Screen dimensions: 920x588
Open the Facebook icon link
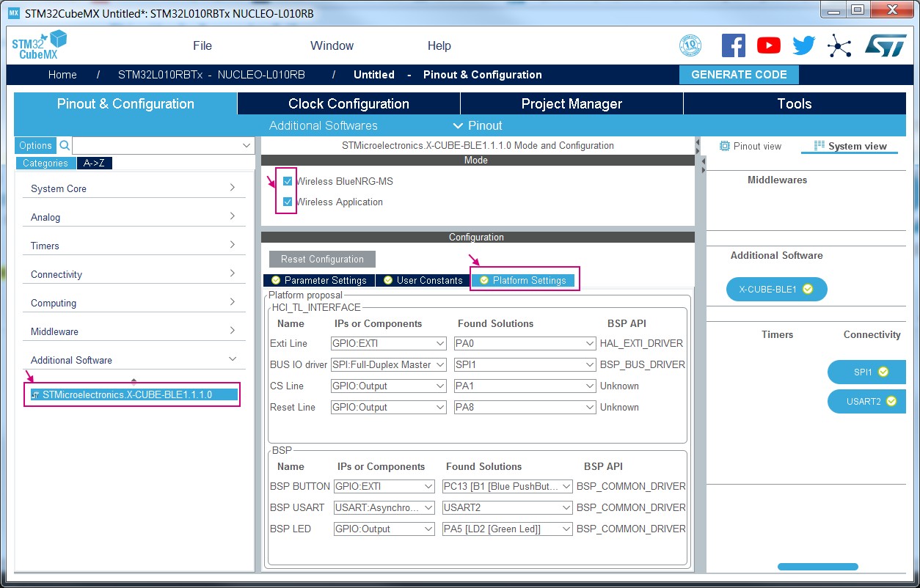(734, 45)
